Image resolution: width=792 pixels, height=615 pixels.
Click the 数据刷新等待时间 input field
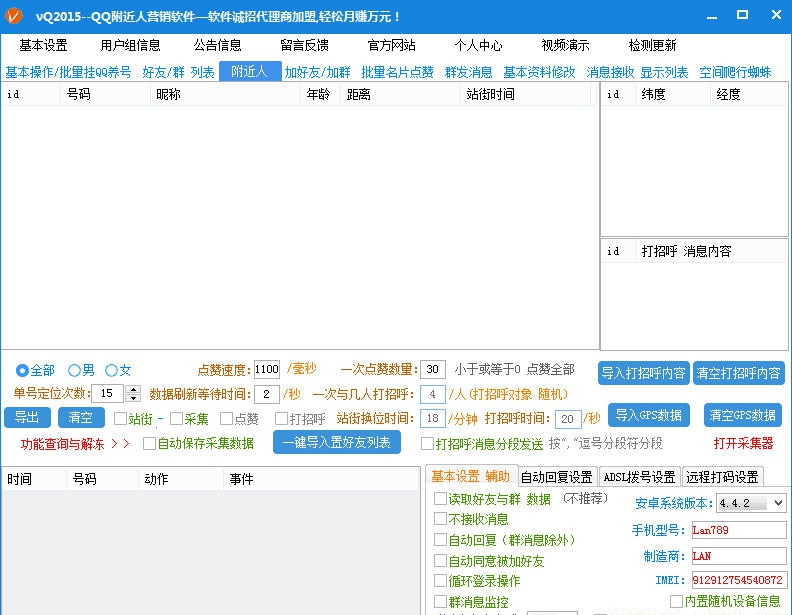[267, 394]
